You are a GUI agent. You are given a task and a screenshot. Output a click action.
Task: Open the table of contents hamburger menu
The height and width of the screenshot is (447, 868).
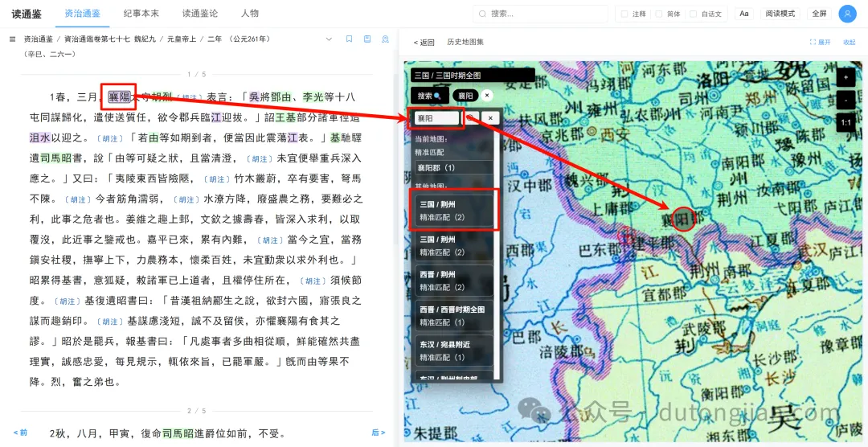(12, 39)
